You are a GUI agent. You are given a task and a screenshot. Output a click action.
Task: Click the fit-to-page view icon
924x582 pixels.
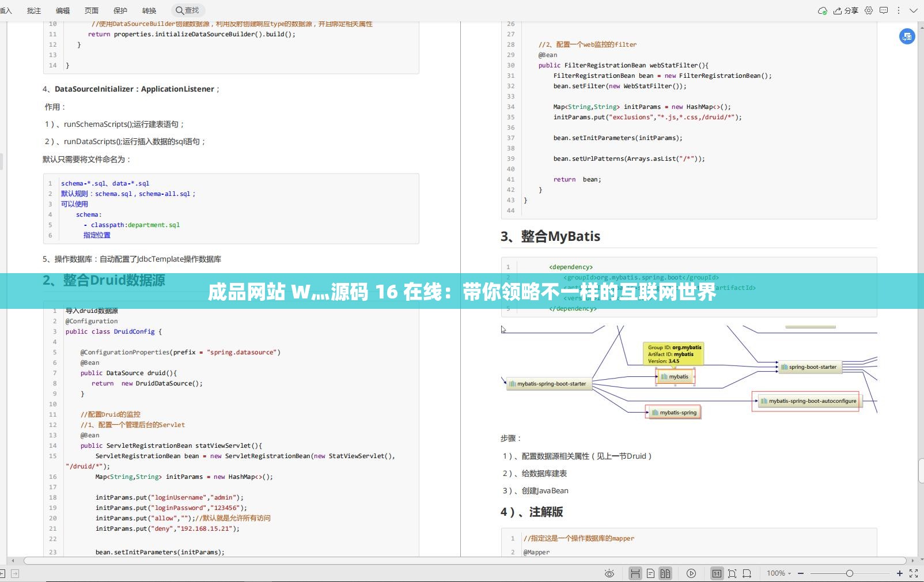pos(732,573)
